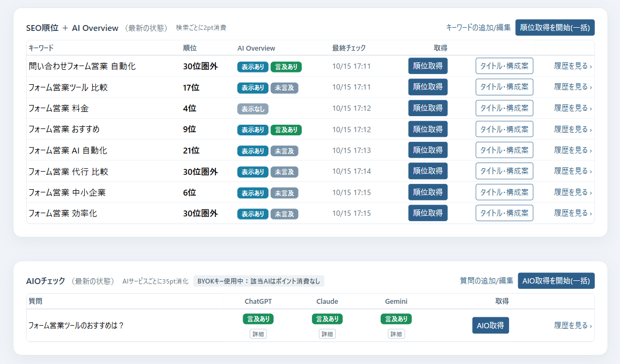
Task: Click the BYOKキー使用中 notice badge
Action: pyautogui.click(x=259, y=281)
